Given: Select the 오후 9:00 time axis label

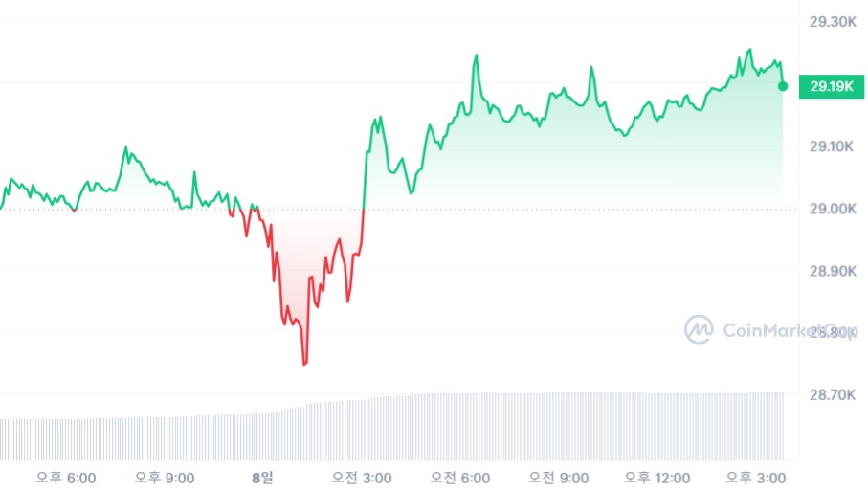Looking at the screenshot, I should pos(165,477).
